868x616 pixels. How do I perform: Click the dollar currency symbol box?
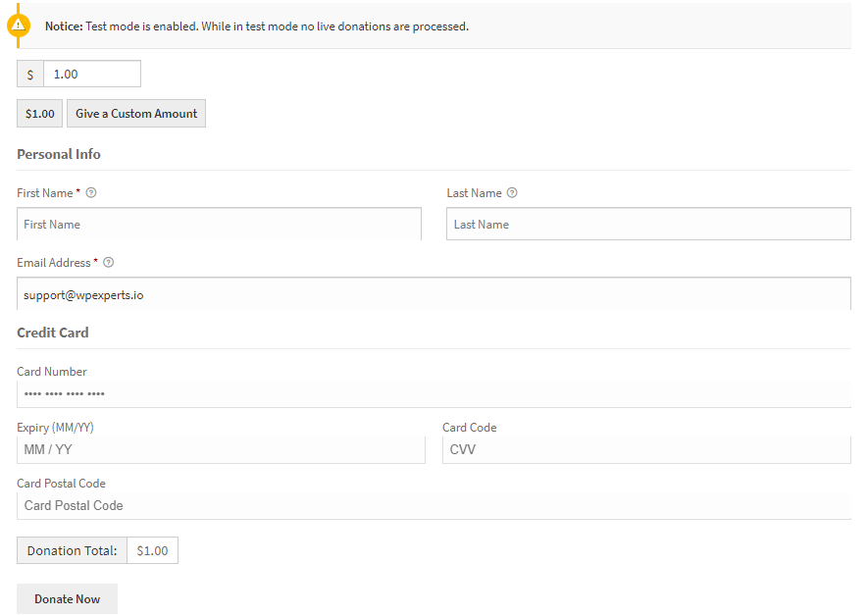[30, 74]
